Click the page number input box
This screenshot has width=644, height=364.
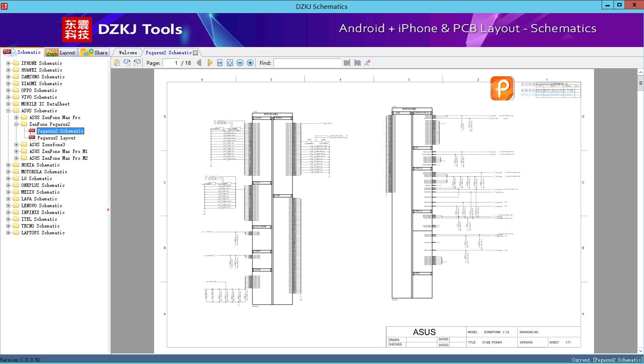[171, 63]
